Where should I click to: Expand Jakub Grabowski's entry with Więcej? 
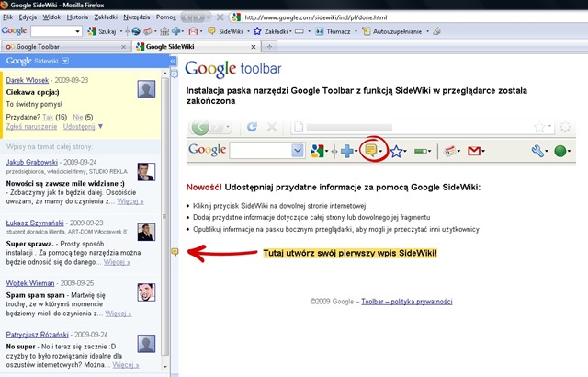130,201
